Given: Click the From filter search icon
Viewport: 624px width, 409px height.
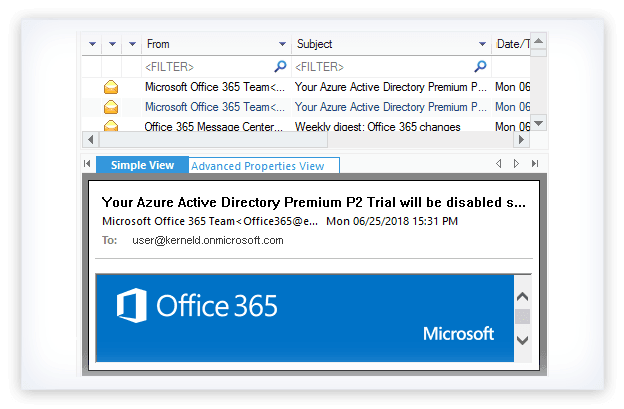Looking at the screenshot, I should point(281,66).
